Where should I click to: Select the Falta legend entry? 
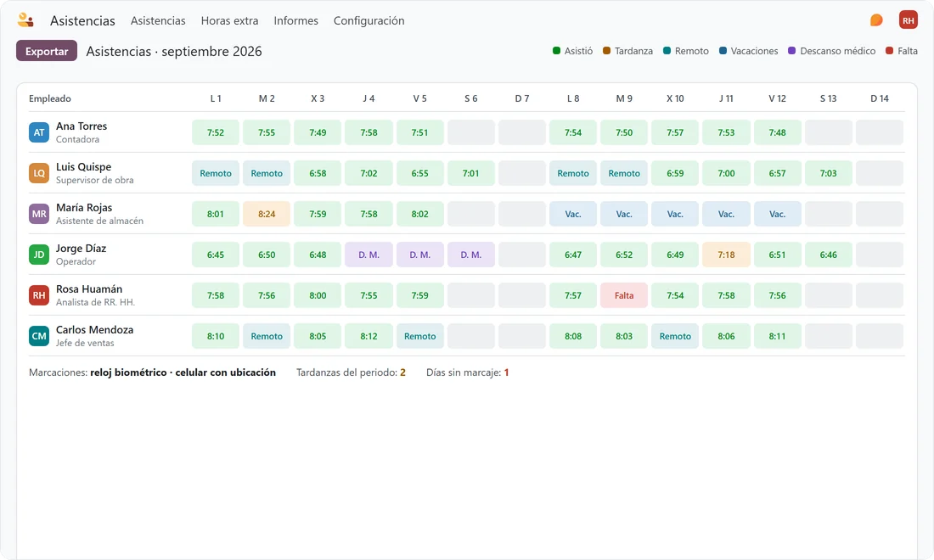pos(901,51)
